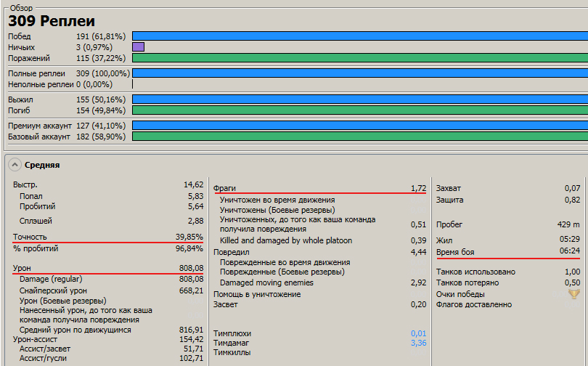Click the Урон-ассист row label
588x366 pixels.
pos(35,339)
